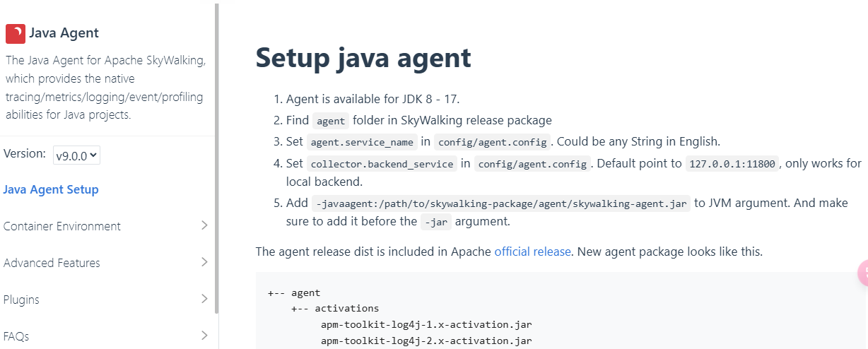
Task: Click the Java Agent title text
Action: point(64,32)
